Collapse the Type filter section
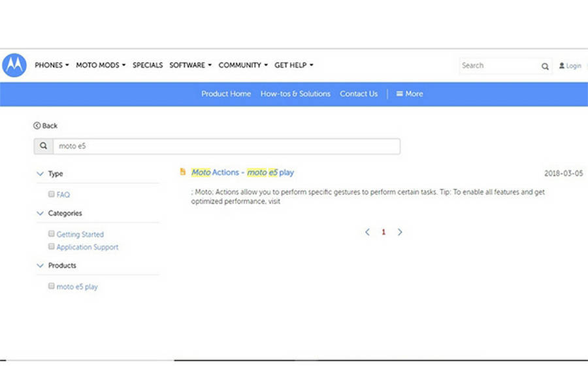Viewport: 588px width, 392px height. click(41, 174)
